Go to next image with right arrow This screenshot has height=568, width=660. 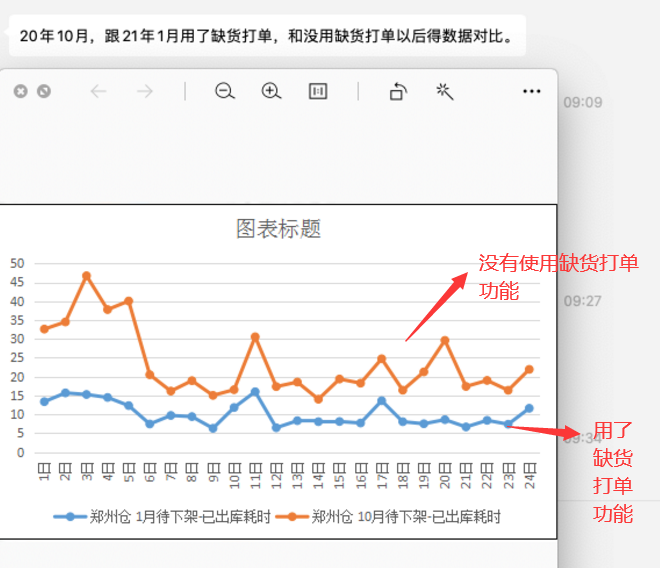click(145, 91)
